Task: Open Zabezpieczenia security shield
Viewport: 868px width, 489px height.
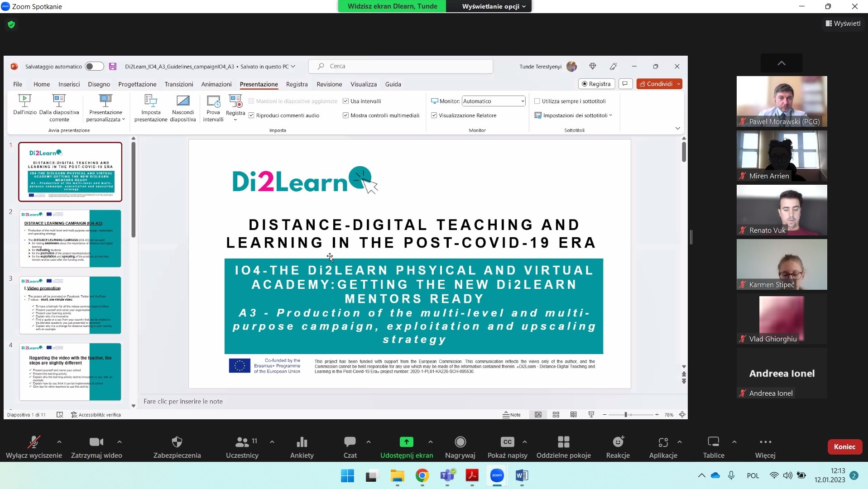Action: [x=177, y=447]
